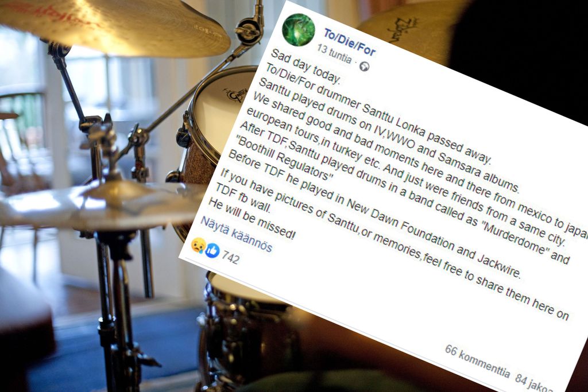Click the "He will be missed!" line

[252, 219]
